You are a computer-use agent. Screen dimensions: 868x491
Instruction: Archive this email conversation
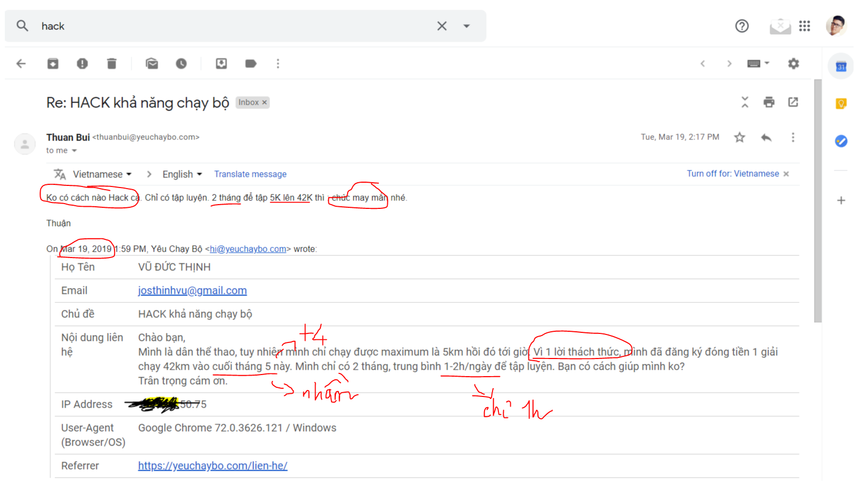pos(52,64)
